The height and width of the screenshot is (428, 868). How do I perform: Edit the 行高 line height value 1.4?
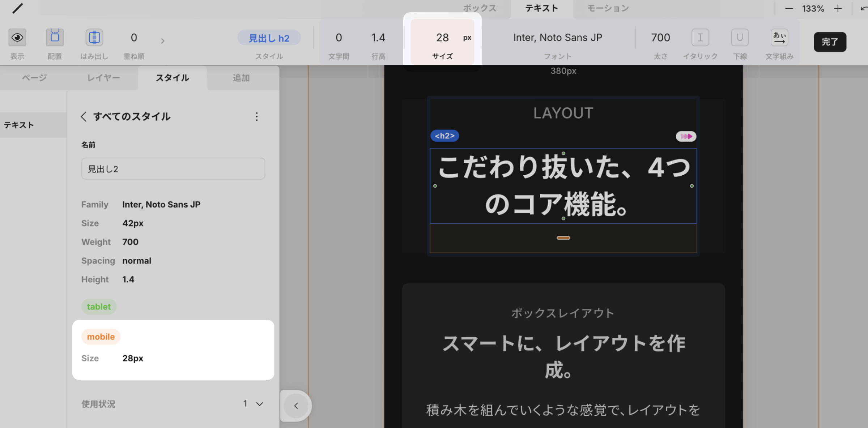[x=378, y=38]
